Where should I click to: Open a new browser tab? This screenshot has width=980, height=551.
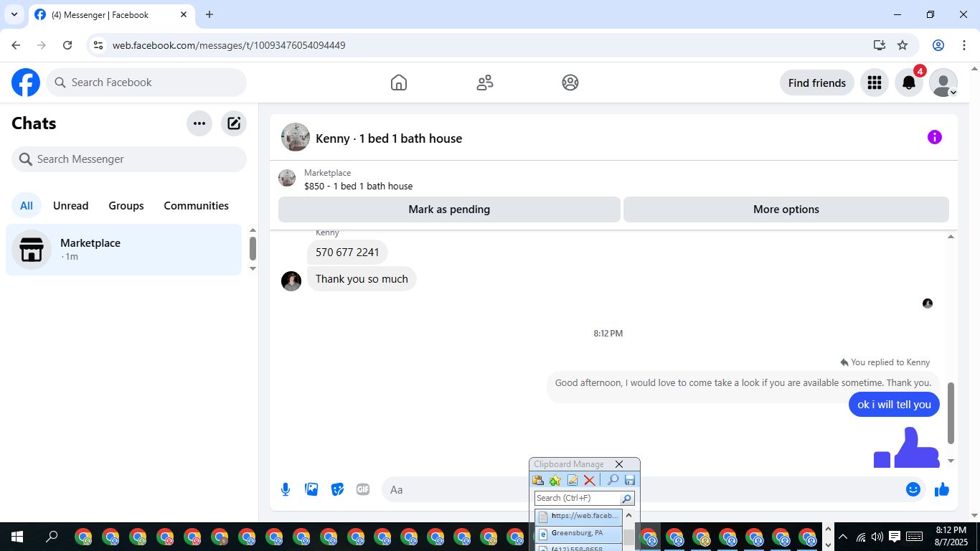(209, 14)
